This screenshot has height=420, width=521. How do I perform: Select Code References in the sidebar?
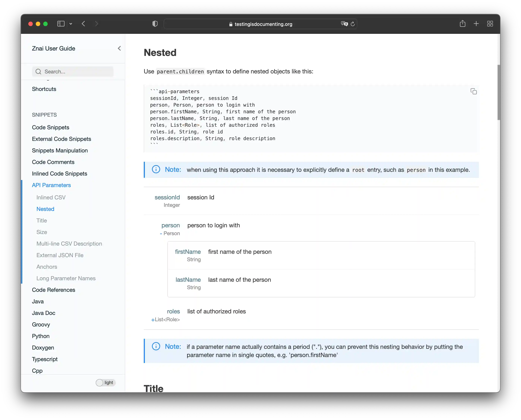[54, 290]
